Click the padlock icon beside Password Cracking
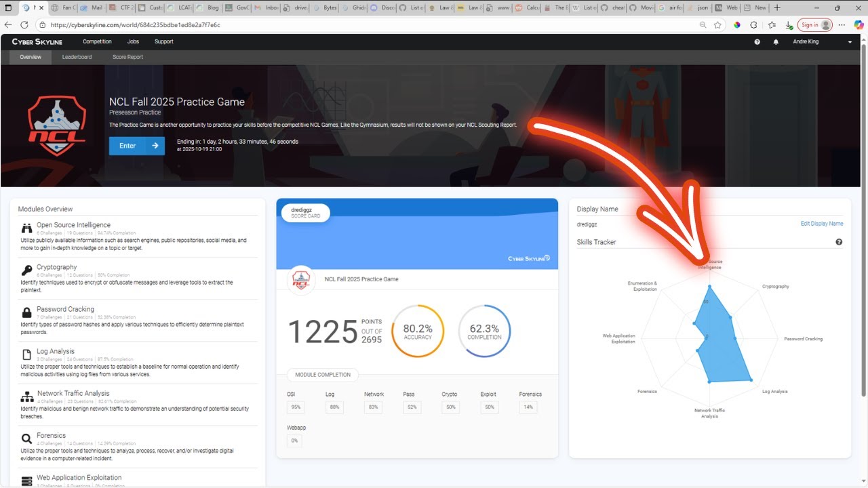Viewport: 868px width, 488px height. pos(26,312)
